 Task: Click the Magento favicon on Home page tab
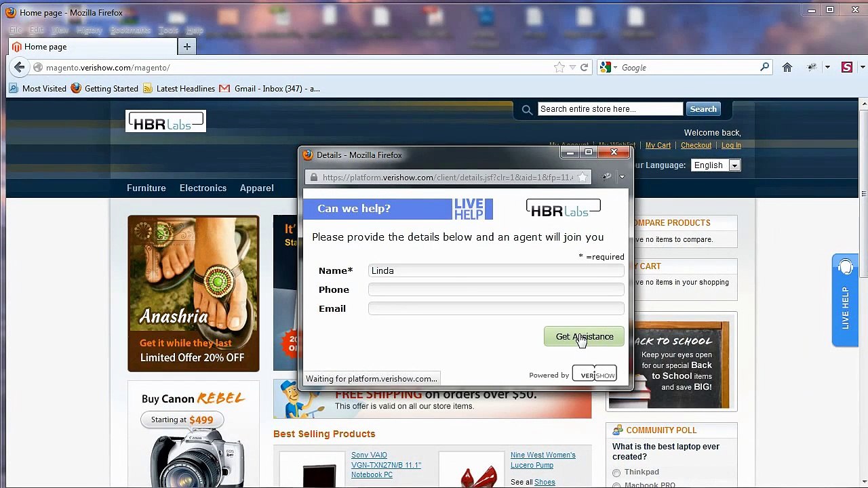(16, 47)
